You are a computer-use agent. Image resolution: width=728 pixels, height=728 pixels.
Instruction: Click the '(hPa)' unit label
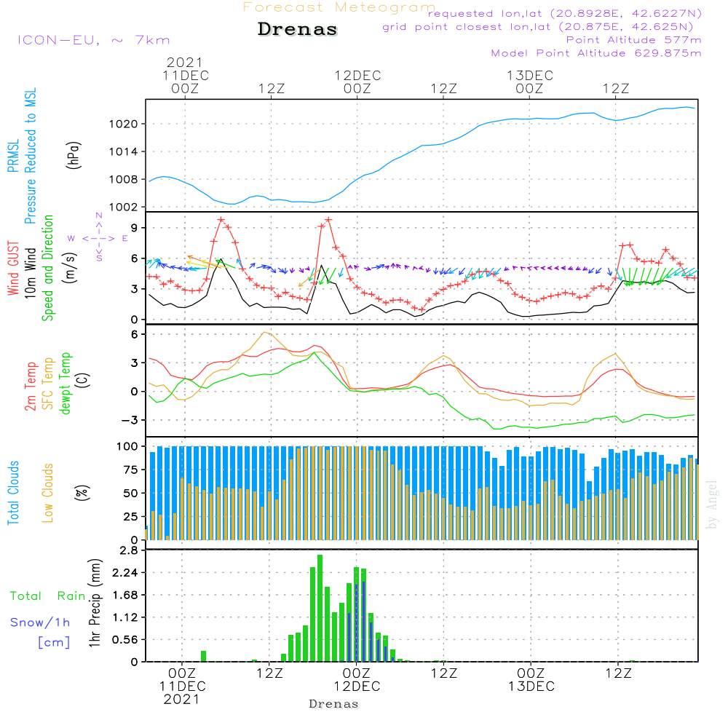pos(74,156)
